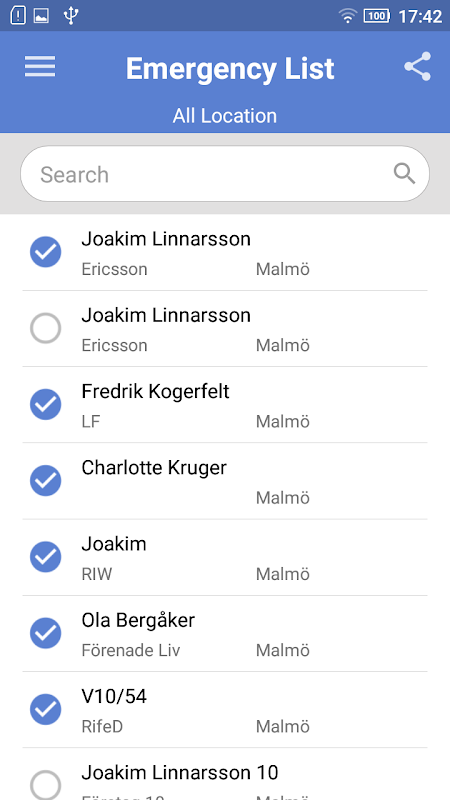Check the second Joakim Linnarsson entry
Viewport: 450px width, 800px height.
pos(45,328)
